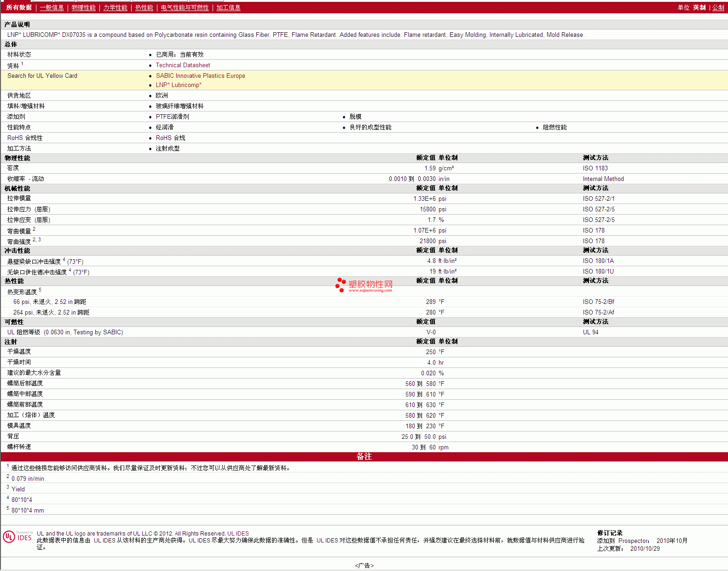Click the RoHS 合规 value
The width and height of the screenshot is (728, 571).
170,138
